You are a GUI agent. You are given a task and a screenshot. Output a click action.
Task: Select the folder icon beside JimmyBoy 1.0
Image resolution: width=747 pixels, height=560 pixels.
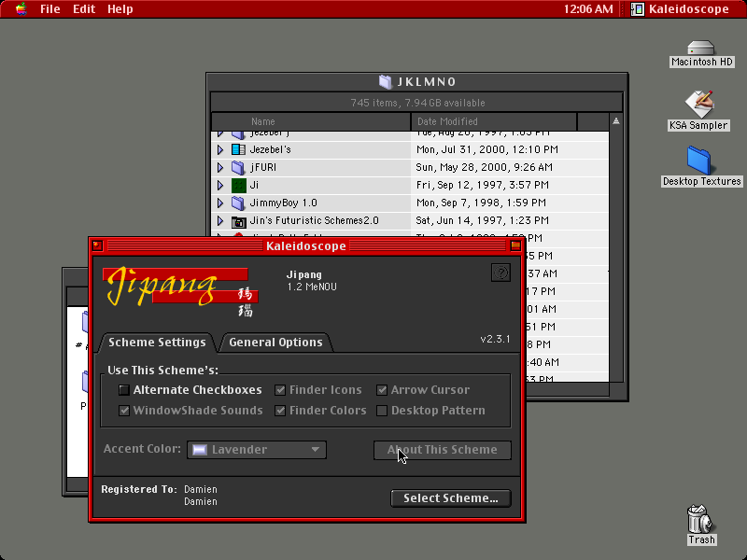point(238,203)
